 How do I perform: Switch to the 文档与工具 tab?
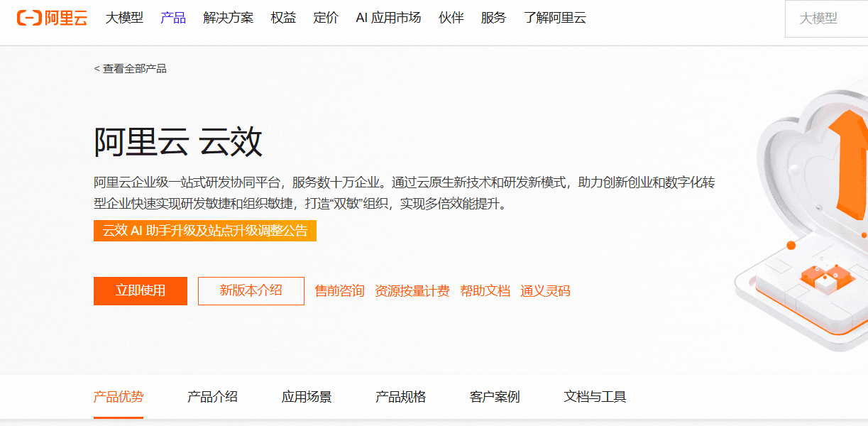[595, 397]
